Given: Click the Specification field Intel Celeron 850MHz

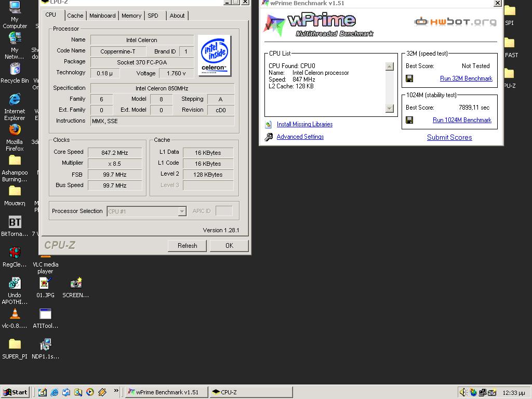Looking at the screenshot, I should point(162,88).
